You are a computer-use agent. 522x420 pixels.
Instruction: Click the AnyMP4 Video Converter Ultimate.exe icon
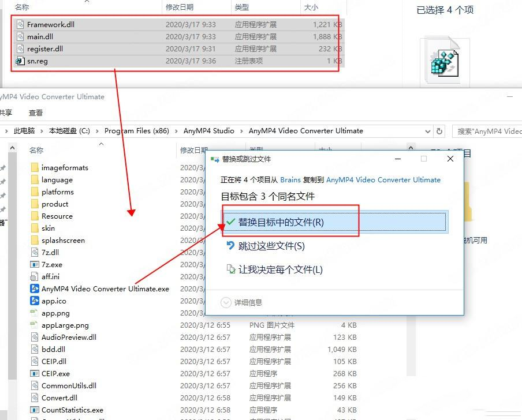click(35, 288)
